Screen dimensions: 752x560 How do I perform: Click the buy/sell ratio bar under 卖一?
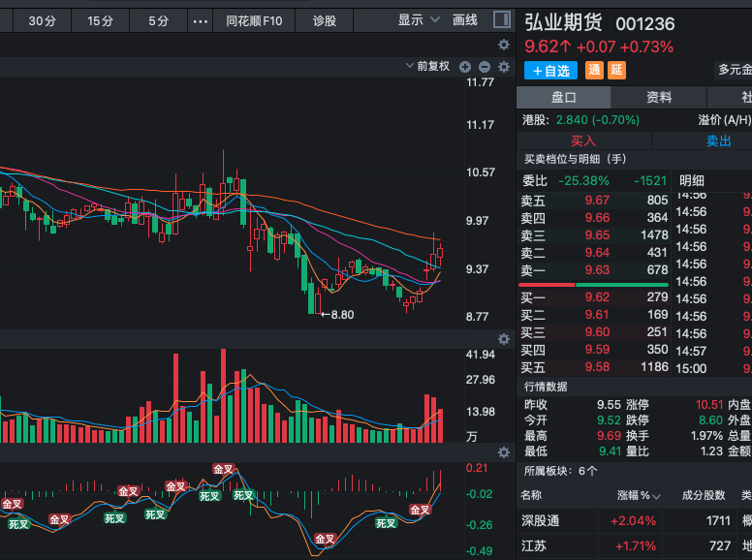click(x=594, y=285)
